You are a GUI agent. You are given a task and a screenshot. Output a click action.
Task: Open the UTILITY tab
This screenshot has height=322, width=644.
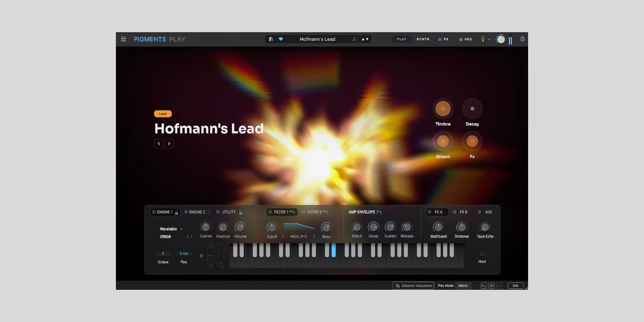(x=229, y=212)
